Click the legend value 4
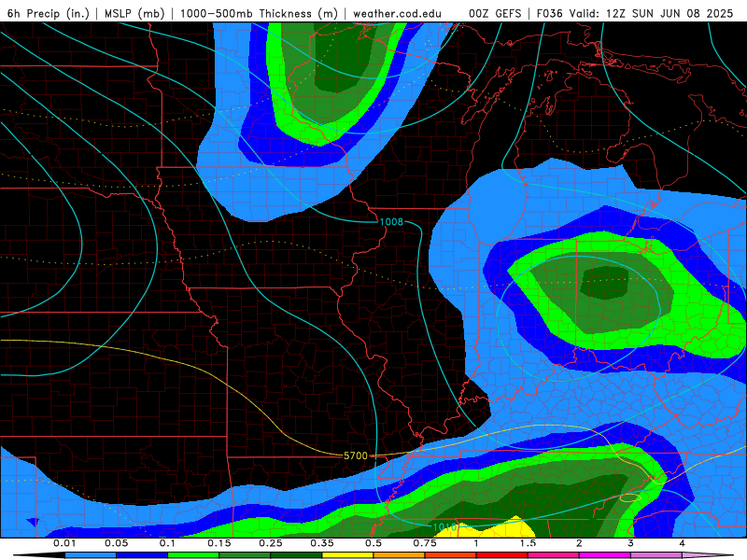 click(683, 543)
